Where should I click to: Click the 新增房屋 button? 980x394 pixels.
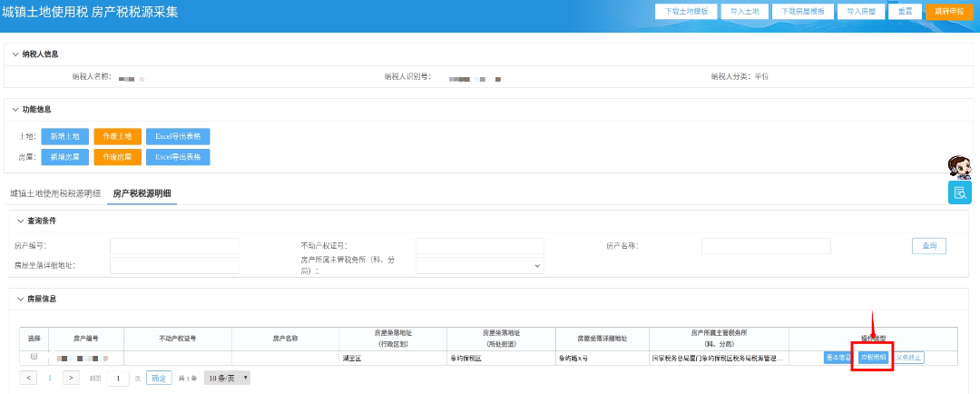point(65,157)
